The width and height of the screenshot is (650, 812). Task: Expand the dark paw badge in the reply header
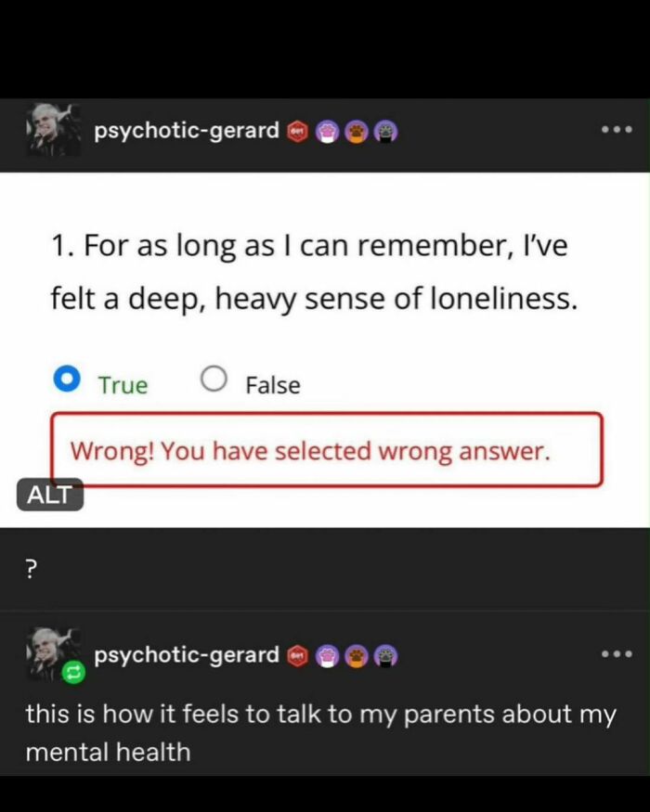(383, 655)
